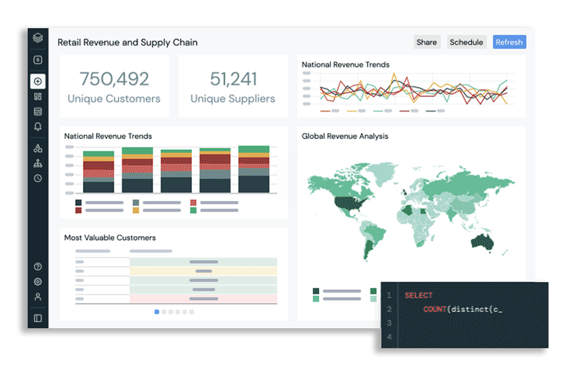The image size is (588, 383).
Task: Click line number 3 in the SQL editor
Action: (x=389, y=323)
